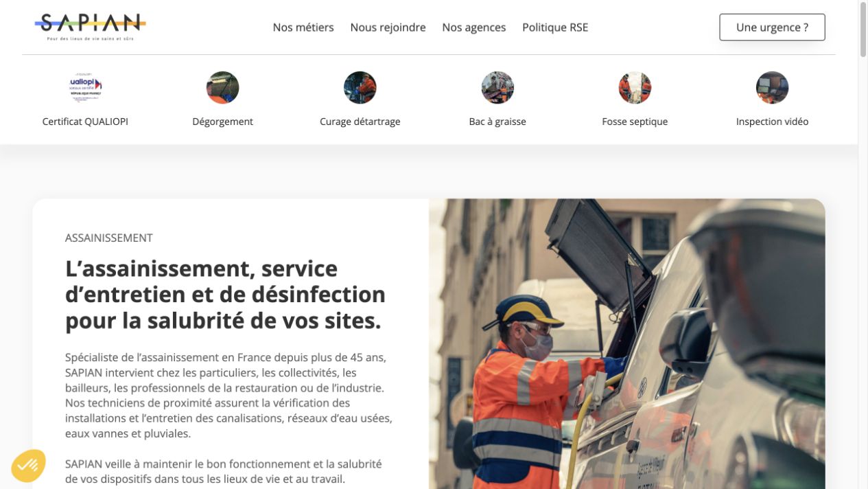Open the Certificat QUALIOPI link

(85, 122)
